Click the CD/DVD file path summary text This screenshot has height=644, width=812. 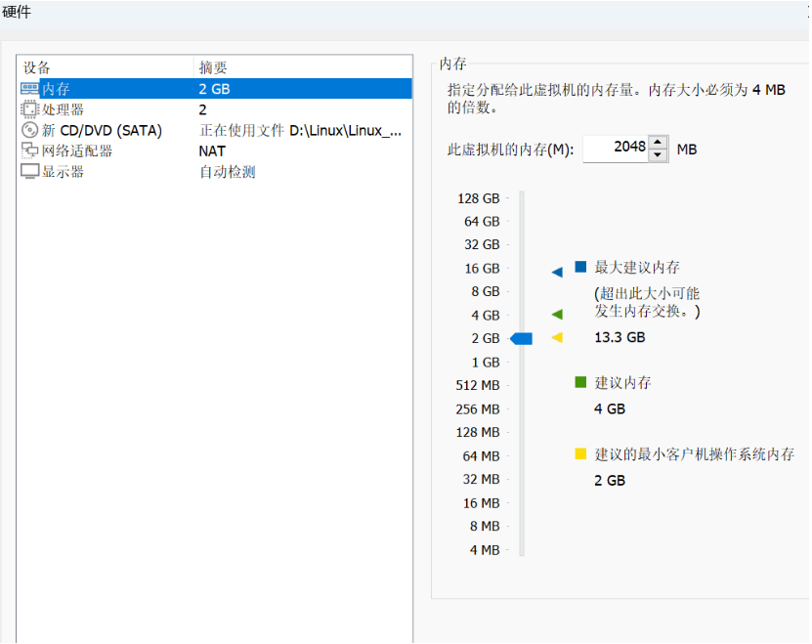(x=300, y=131)
